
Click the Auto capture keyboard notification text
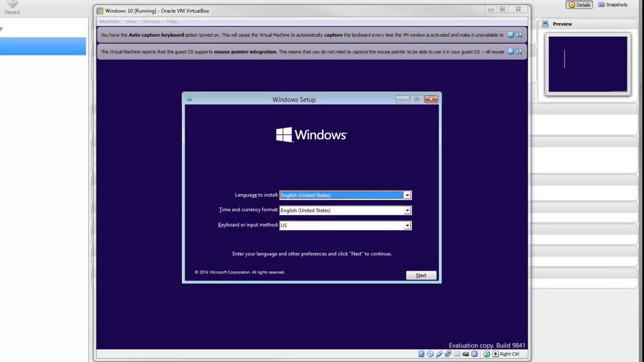coord(302,35)
